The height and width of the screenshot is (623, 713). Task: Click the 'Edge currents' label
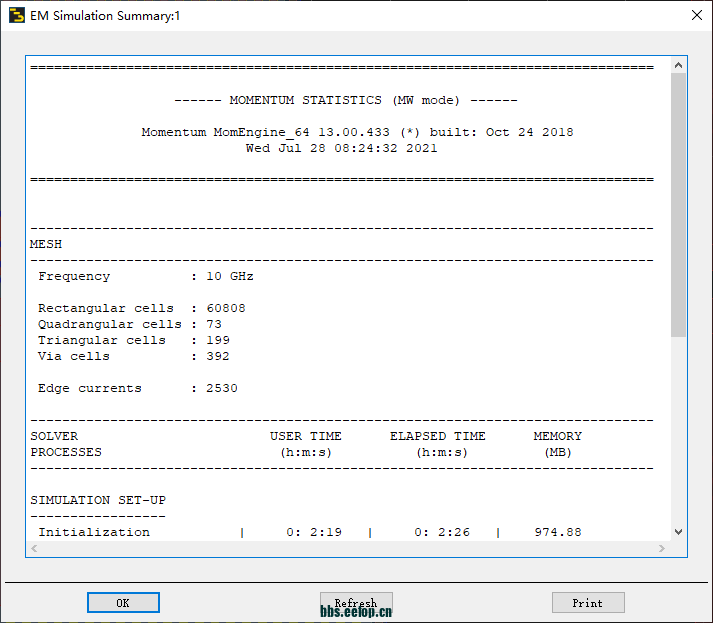tap(90, 388)
